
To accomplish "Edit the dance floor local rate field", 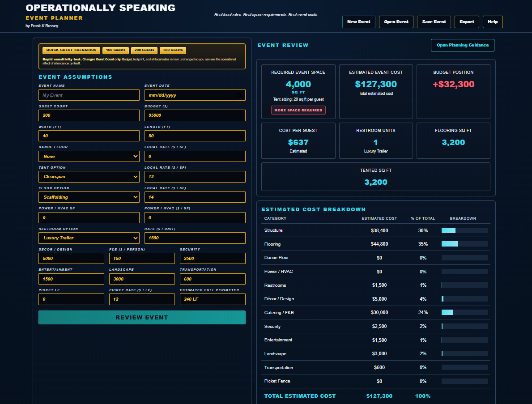I will click(x=195, y=157).
